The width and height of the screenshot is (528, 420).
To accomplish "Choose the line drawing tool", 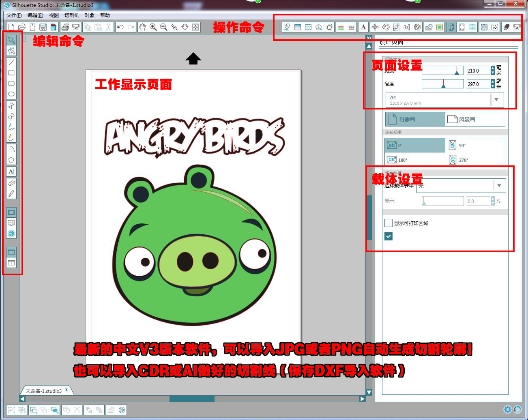I will pyautogui.click(x=11, y=62).
